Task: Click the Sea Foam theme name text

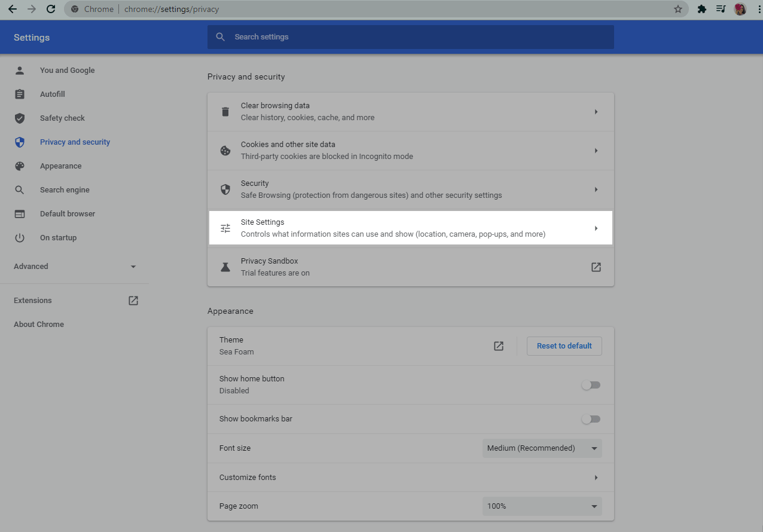Action: (237, 352)
